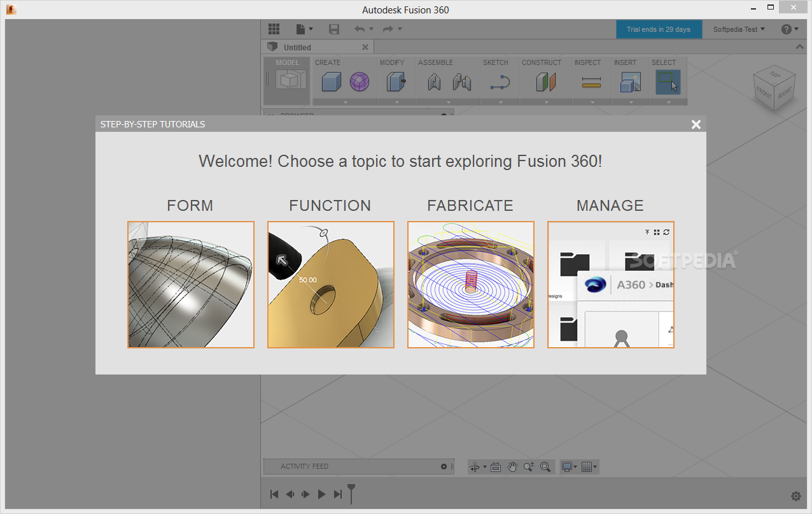Select the Construct plane icon

pos(546,82)
